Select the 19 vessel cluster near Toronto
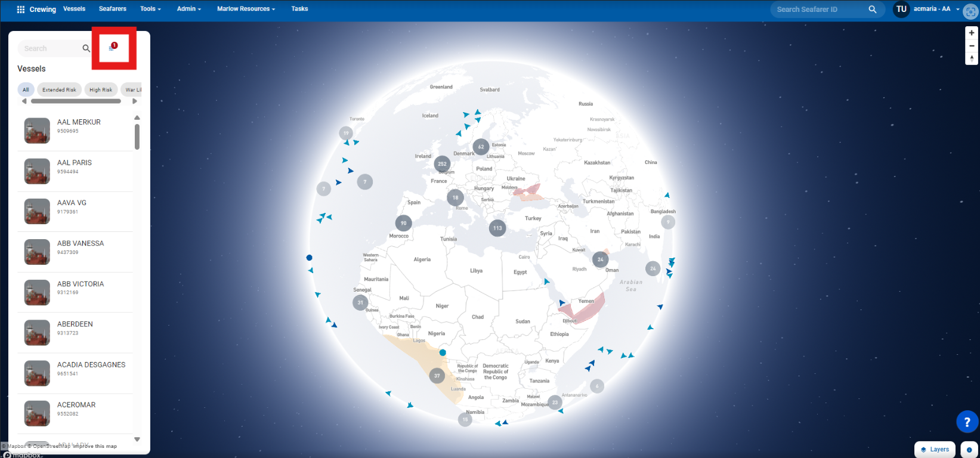This screenshot has height=458, width=980. (346, 133)
